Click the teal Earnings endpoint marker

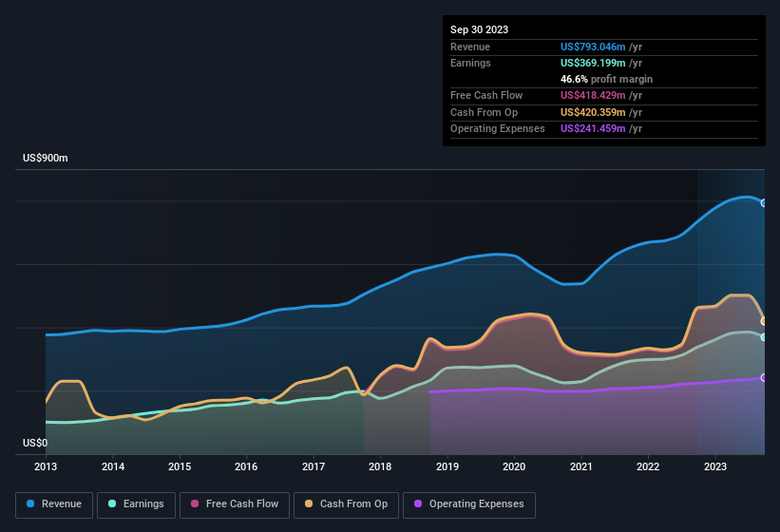click(x=764, y=337)
